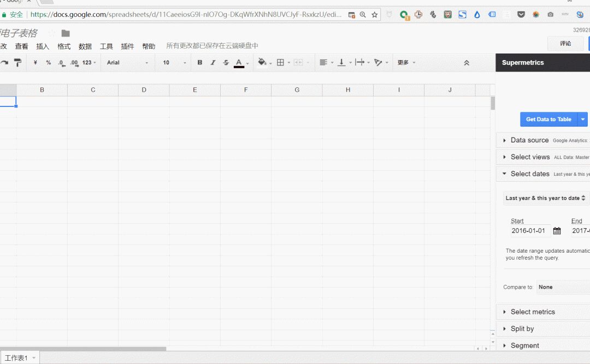Click the blue water drop extension icon
This screenshot has width=590, height=364.
pyautogui.click(x=477, y=15)
